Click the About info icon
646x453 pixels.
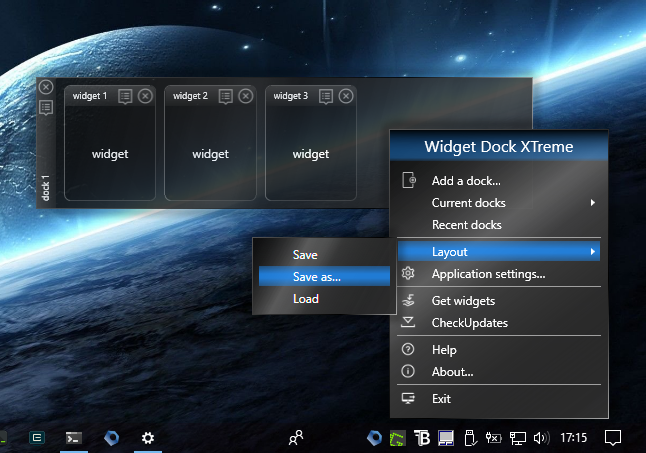(x=408, y=371)
